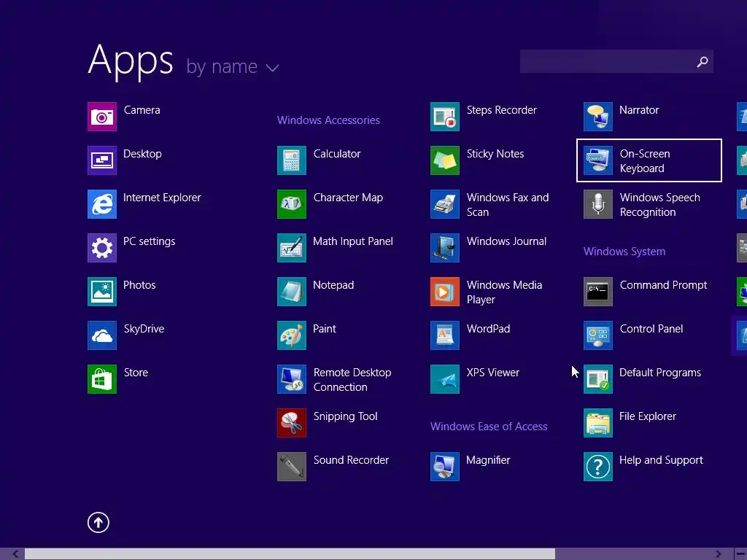The width and height of the screenshot is (747, 560).
Task: Open the PC settings gear icon
Action: 102,248
